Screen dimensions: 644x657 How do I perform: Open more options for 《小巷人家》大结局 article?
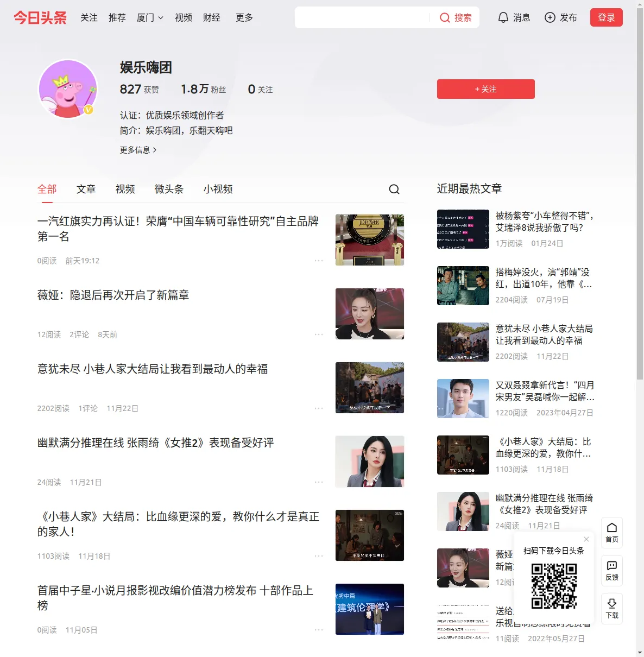(x=319, y=556)
